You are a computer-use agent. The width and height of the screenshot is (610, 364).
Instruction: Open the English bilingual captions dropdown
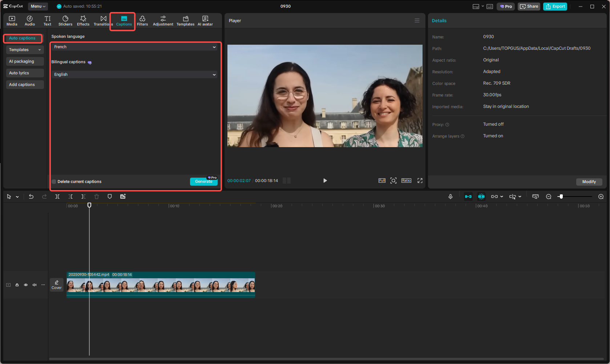pos(134,74)
